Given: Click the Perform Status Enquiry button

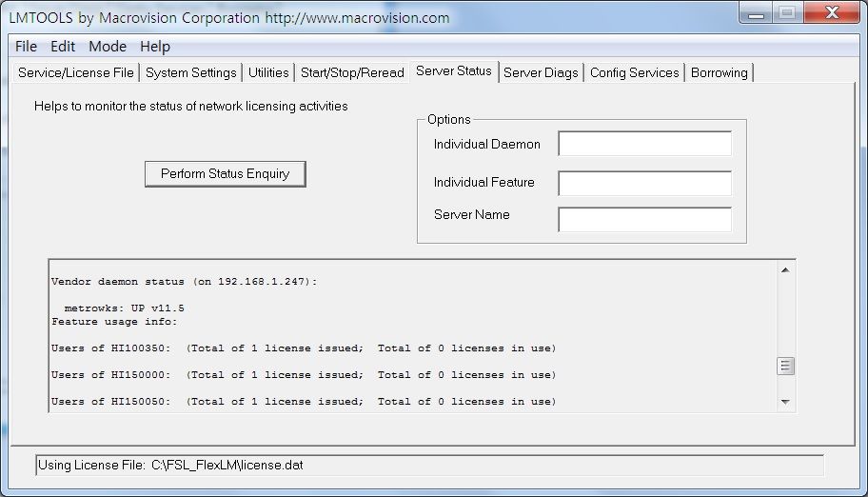Looking at the screenshot, I should tap(226, 174).
